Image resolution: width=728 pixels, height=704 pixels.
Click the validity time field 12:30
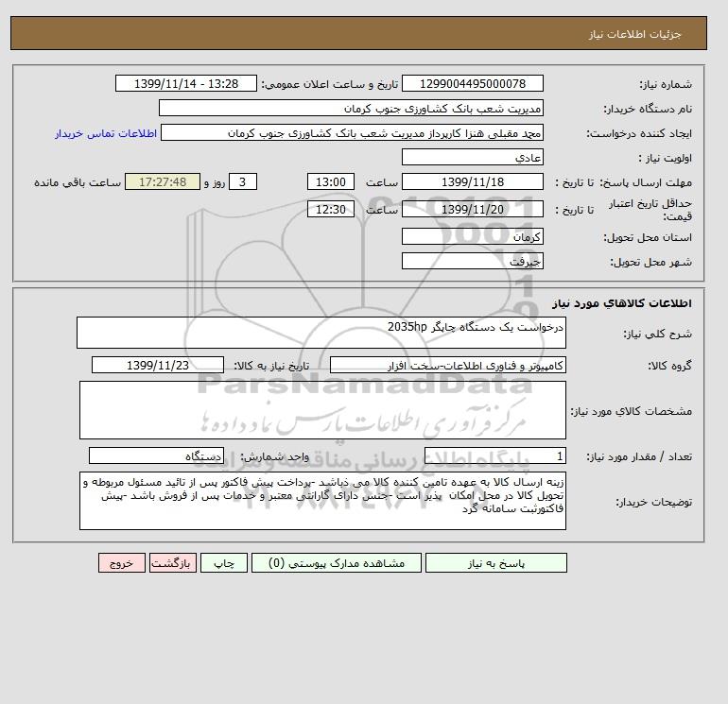[x=331, y=209]
